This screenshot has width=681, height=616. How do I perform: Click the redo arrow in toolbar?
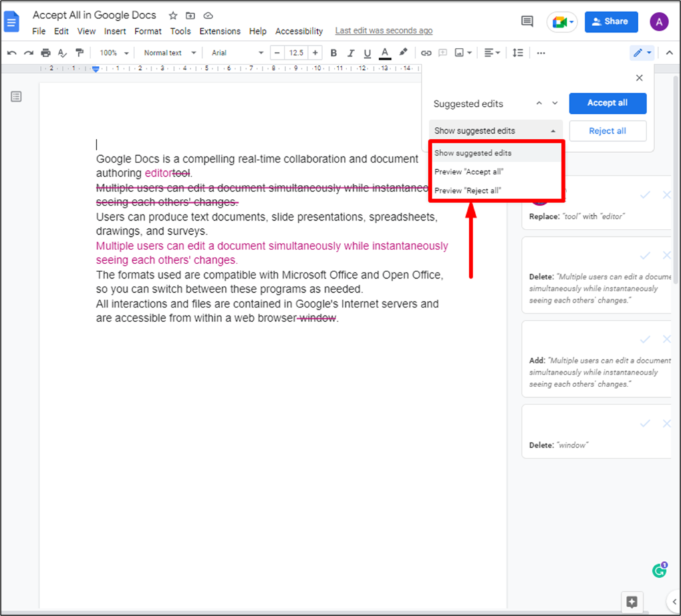pyautogui.click(x=29, y=53)
